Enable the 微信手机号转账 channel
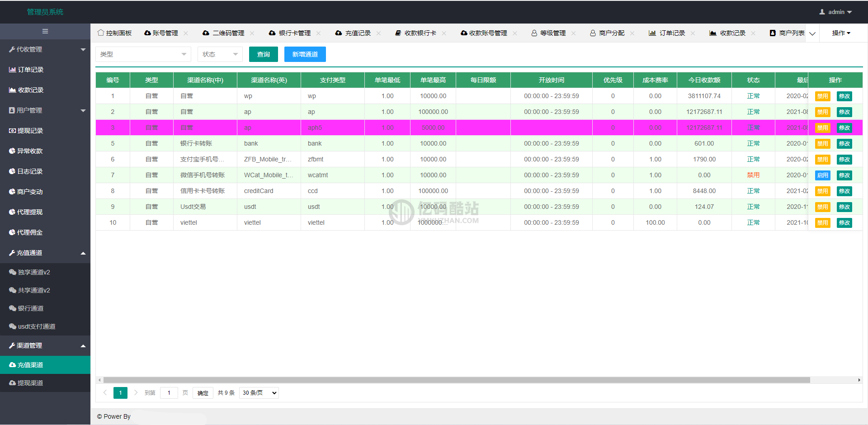Image resolution: width=868 pixels, height=425 pixels. 823,175
